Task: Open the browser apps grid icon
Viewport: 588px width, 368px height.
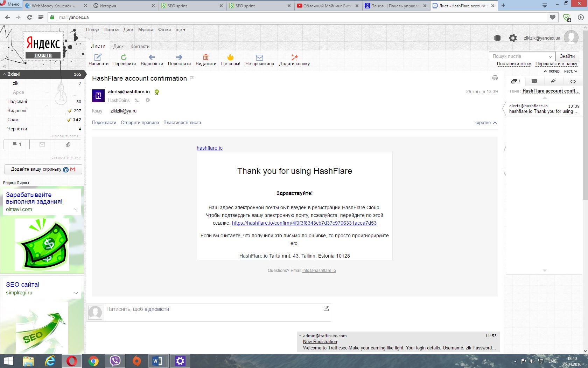Action: pos(41,17)
